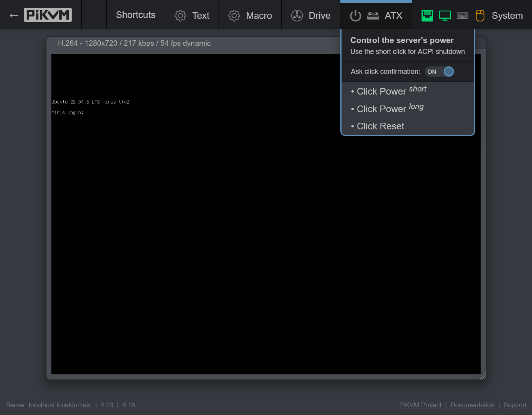Click the keyboard status icon
Image resolution: width=532 pixels, height=415 pixels.
pyautogui.click(x=463, y=16)
